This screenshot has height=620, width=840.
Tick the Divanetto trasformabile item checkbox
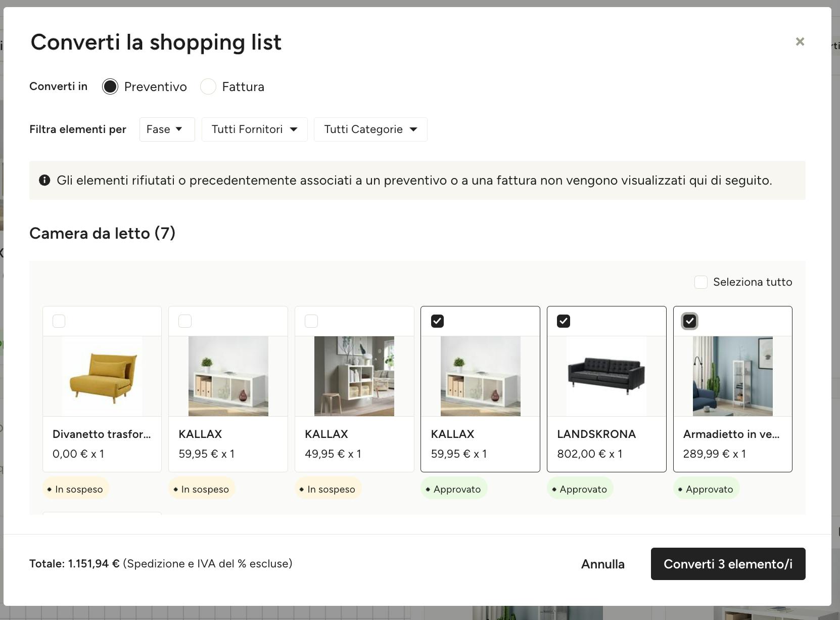(59, 321)
